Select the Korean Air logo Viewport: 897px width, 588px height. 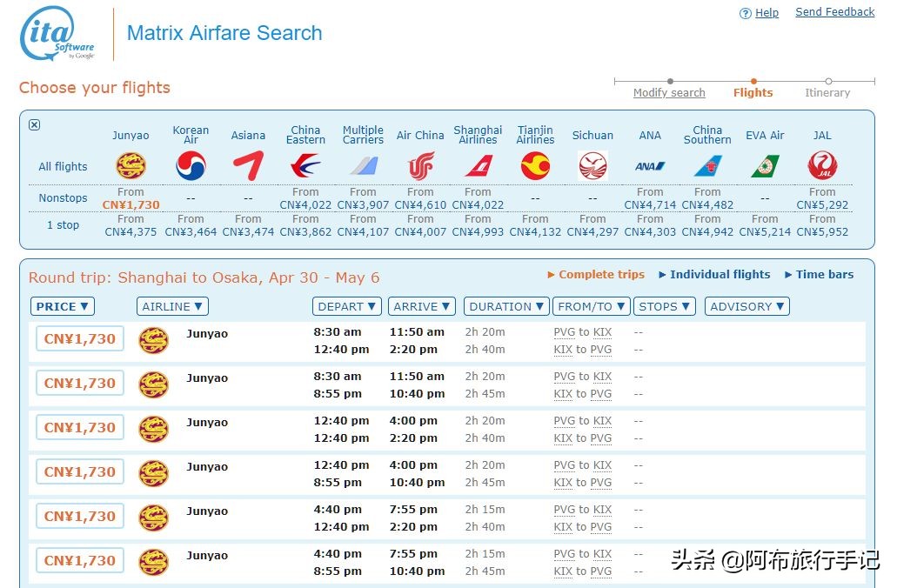[191, 166]
